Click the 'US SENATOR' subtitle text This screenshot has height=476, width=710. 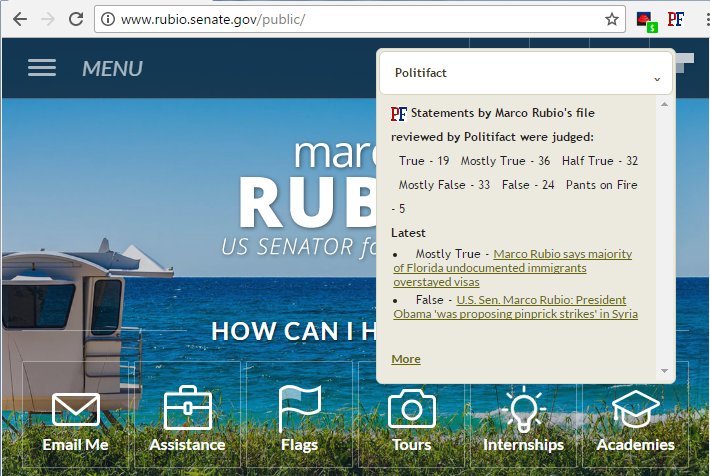[x=287, y=247]
